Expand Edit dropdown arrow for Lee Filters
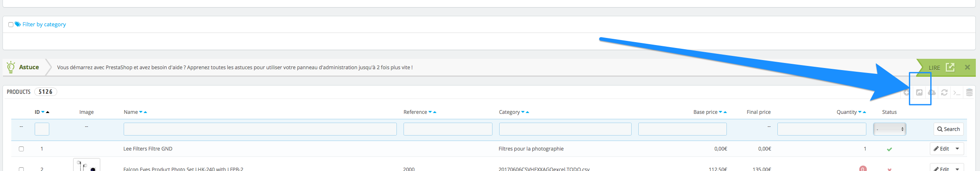 [957, 149]
